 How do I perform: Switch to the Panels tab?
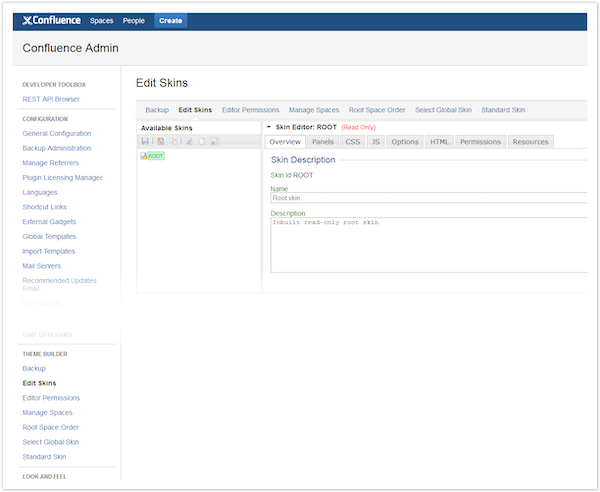[323, 142]
